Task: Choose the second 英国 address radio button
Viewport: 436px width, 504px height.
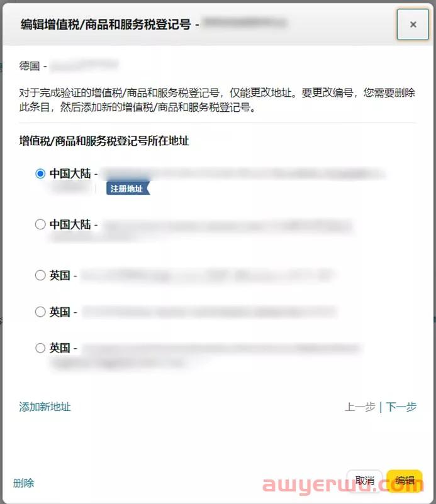Action: 40,312
